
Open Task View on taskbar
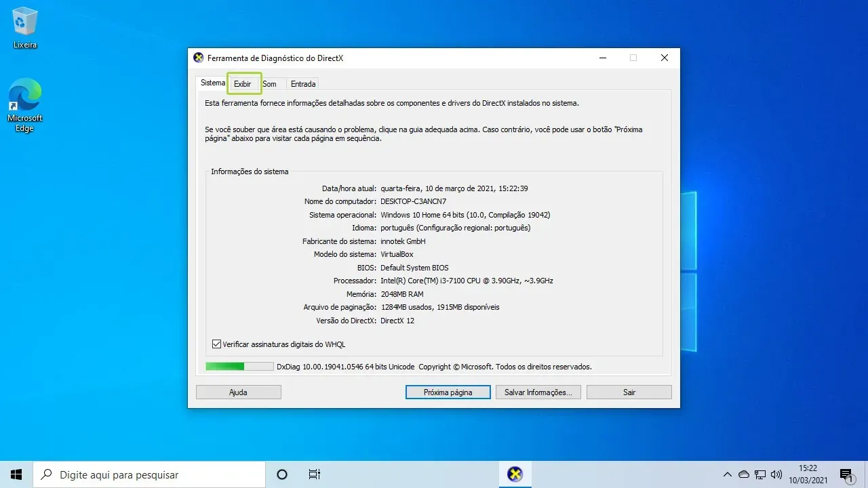314,474
